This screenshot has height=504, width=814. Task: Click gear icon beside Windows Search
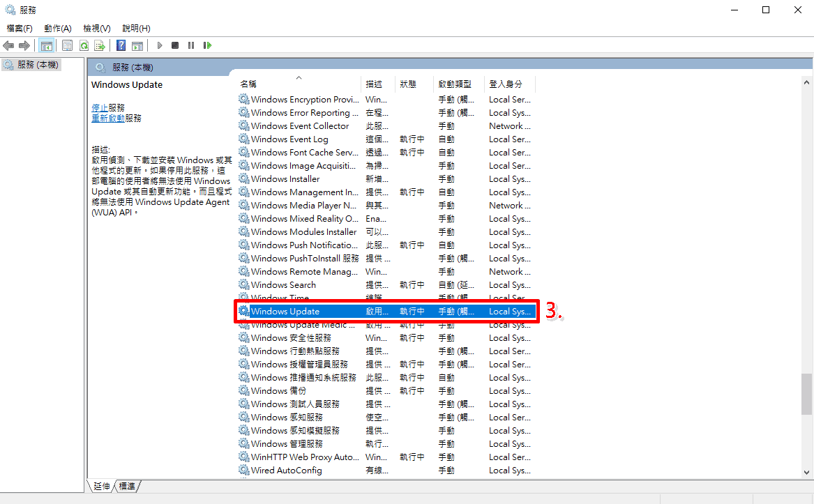tap(244, 284)
